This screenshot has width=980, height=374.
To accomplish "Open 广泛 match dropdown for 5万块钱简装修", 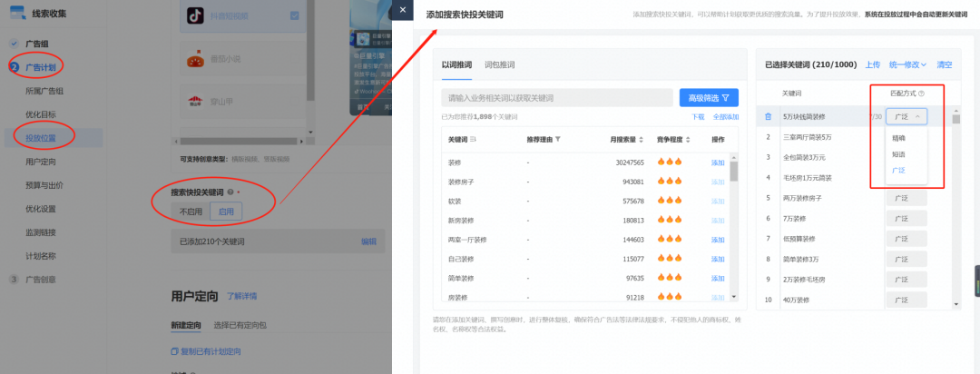I will click(x=906, y=116).
